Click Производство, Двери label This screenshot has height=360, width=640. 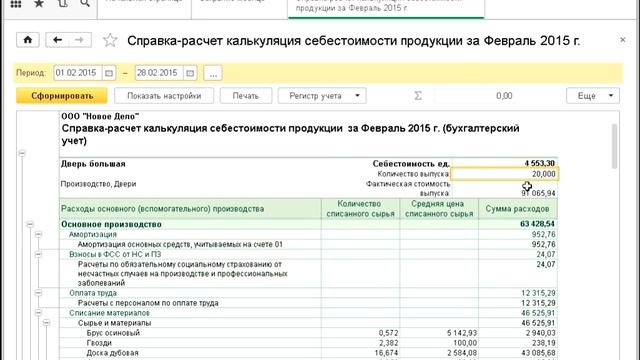coord(98,184)
